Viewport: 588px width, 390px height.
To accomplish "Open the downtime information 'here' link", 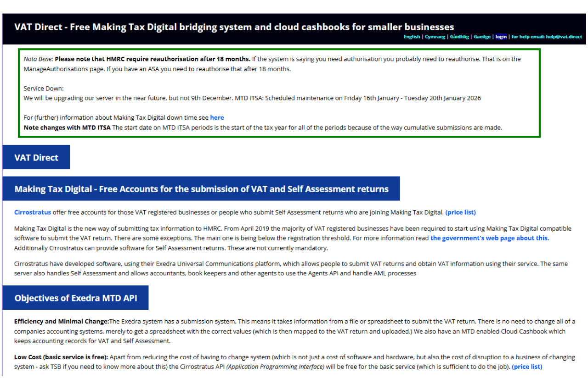I will [x=217, y=117].
